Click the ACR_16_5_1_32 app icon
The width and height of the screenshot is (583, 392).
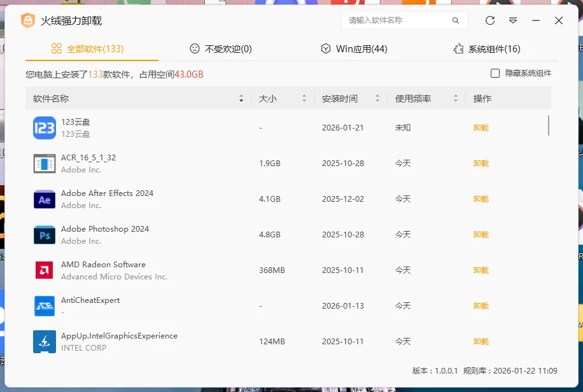[x=45, y=164]
